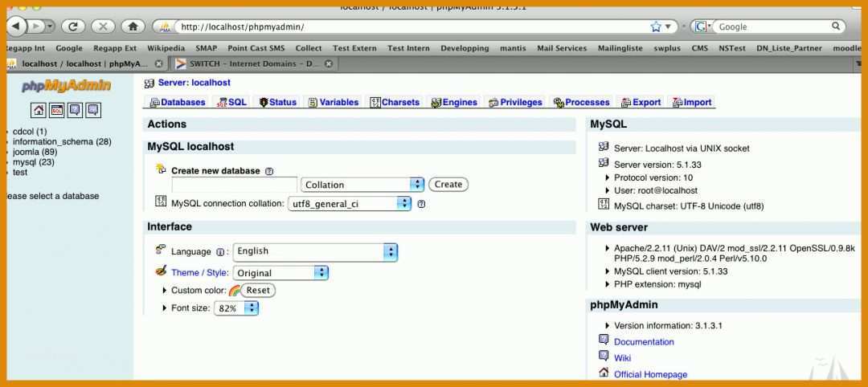Click help icon after utf8_general_ci dropdown

click(x=421, y=204)
